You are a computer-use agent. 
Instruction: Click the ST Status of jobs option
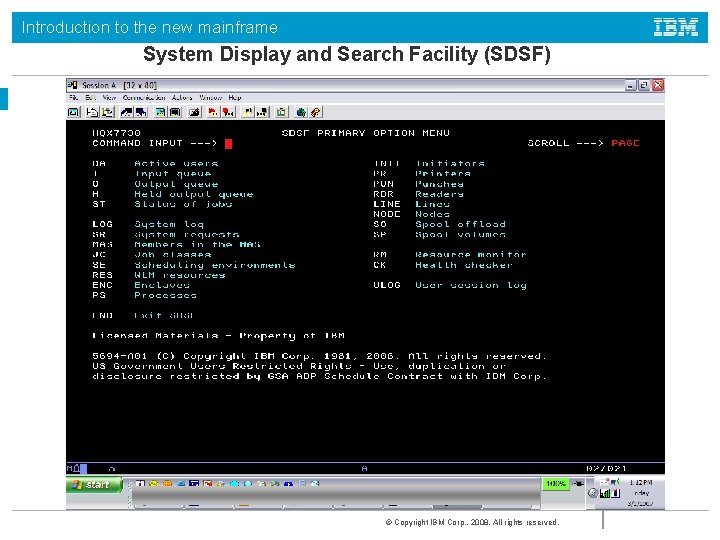coord(162,204)
